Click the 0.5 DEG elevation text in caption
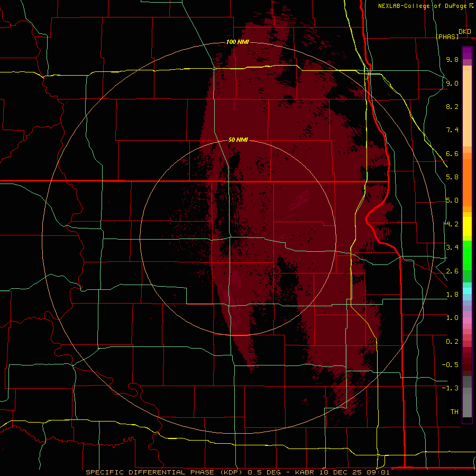The height and width of the screenshot is (476, 476). [264, 472]
